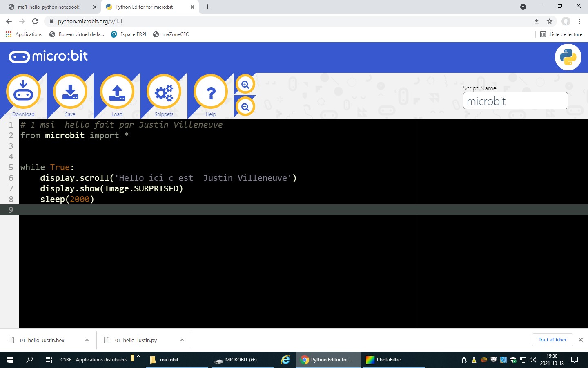The image size is (588, 368).
Task: Open a new browser tab
Action: click(208, 7)
